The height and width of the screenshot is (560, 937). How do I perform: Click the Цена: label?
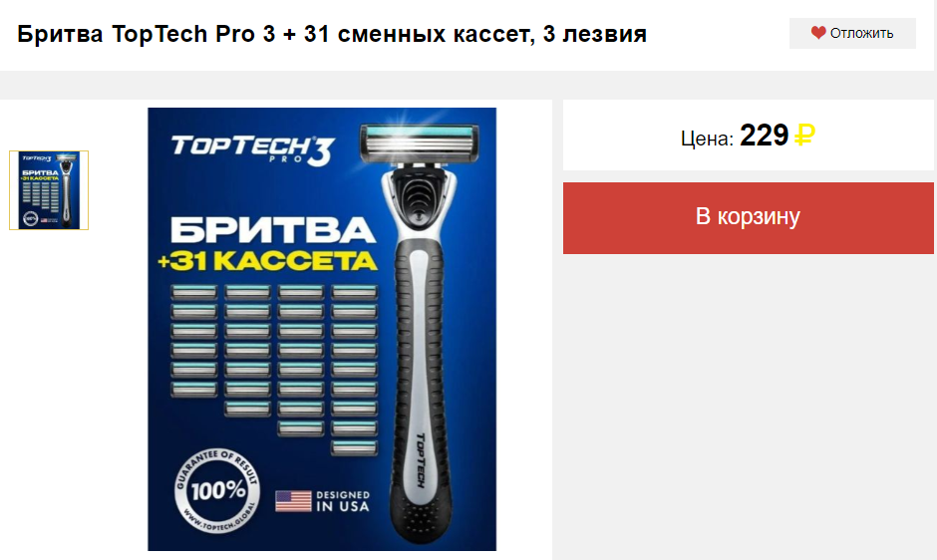click(707, 139)
